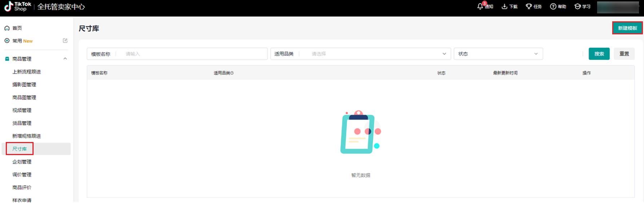Open the help (帮助) icon
Viewport: 644px width, 206px height.
coord(553,7)
